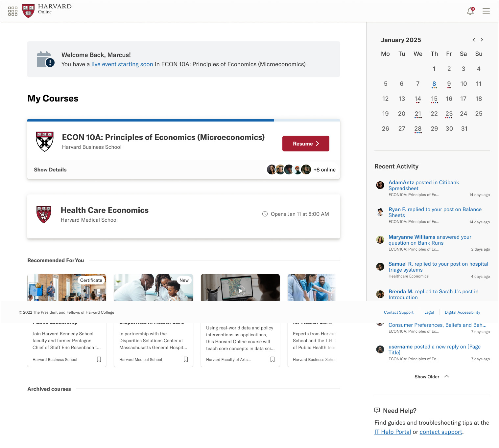
Task: Open the ECON 10A course title
Action: tap(163, 137)
